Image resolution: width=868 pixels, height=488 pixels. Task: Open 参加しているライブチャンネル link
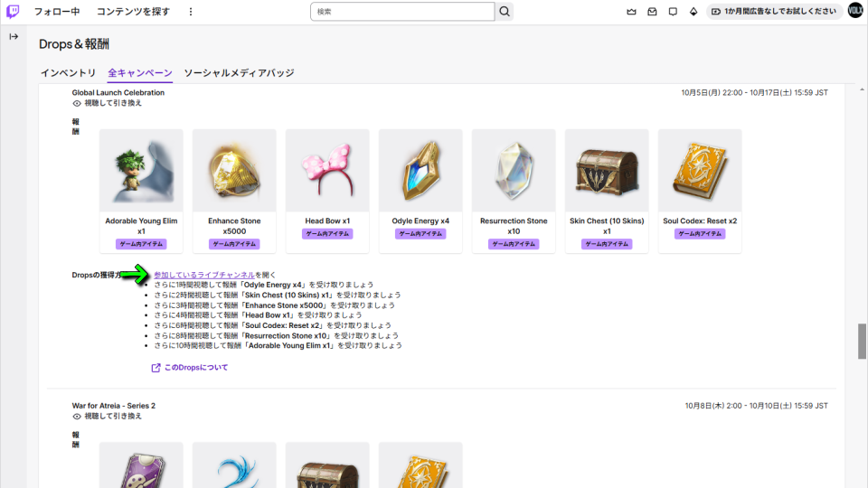204,275
